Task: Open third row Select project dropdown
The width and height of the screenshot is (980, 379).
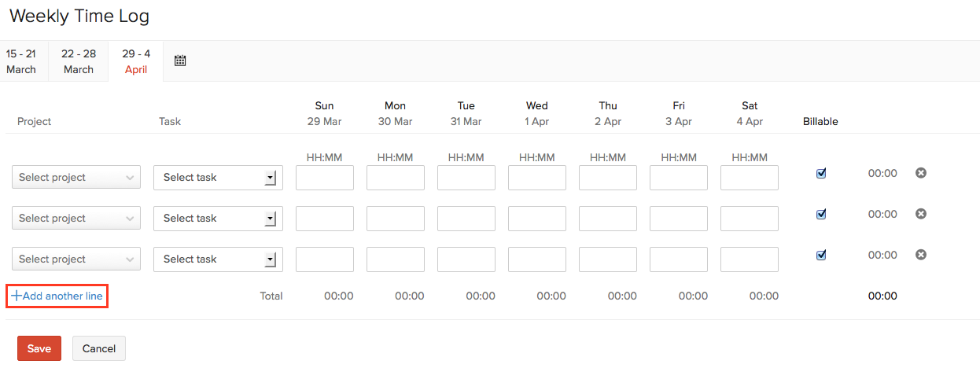Action: pos(76,259)
